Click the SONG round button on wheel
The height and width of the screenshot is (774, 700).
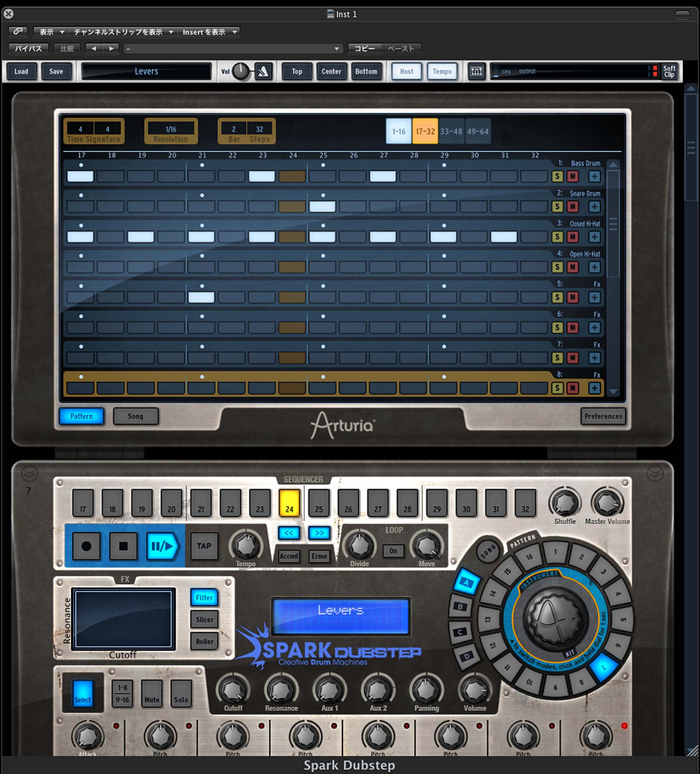pos(488,552)
